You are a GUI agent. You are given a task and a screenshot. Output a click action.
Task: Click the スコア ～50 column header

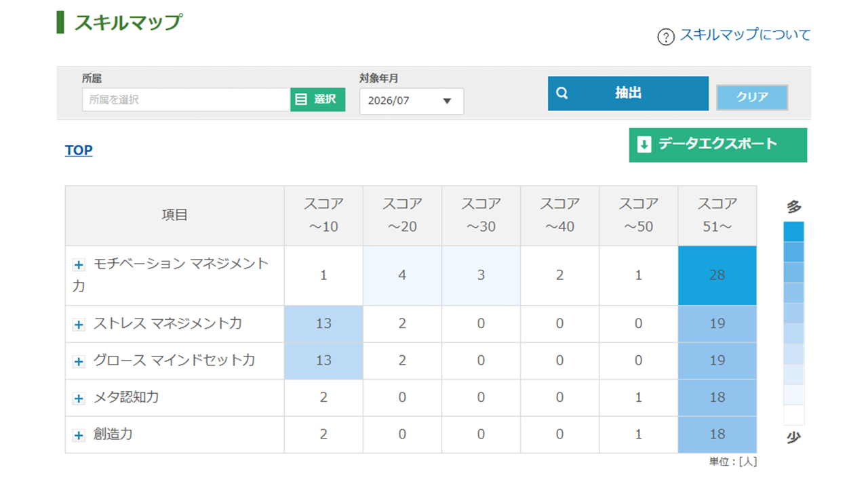coord(638,216)
